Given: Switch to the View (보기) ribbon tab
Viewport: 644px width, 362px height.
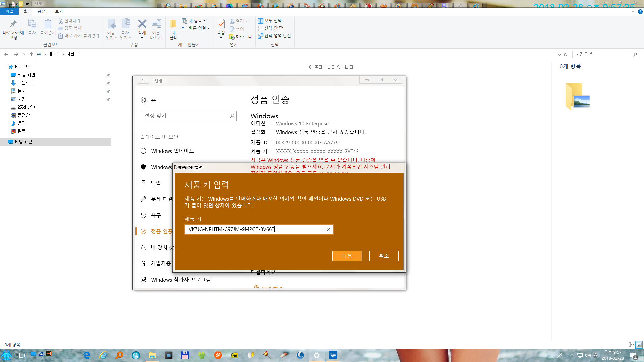Looking at the screenshot, I should 59,12.
